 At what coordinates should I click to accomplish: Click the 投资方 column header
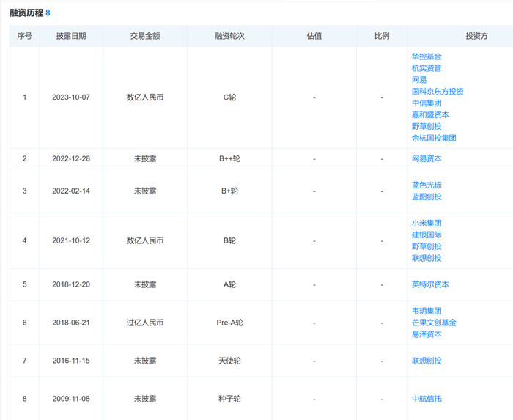click(476, 36)
